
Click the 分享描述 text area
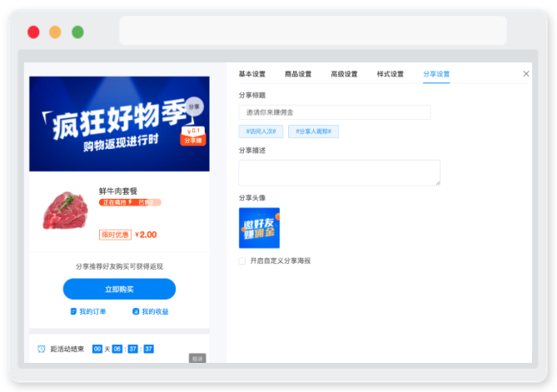pyautogui.click(x=339, y=172)
